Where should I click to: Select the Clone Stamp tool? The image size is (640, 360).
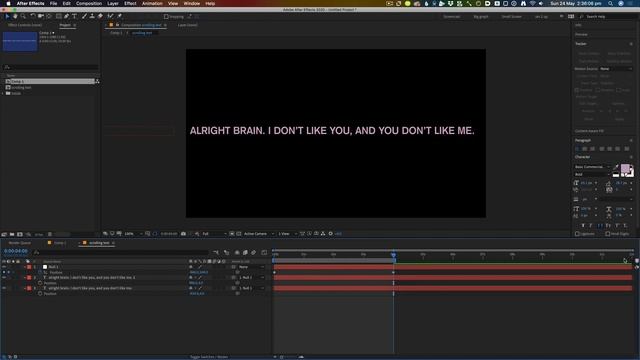pyautogui.click(x=92, y=16)
